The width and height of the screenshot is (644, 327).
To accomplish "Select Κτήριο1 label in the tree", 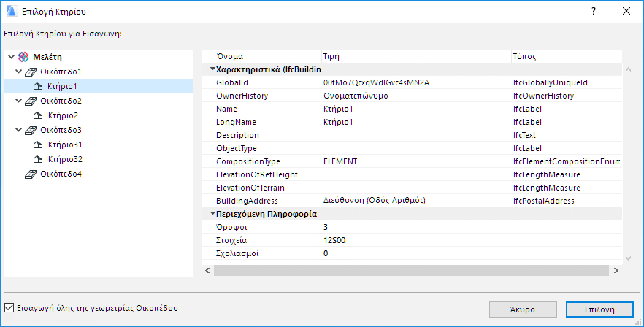I will 62,86.
